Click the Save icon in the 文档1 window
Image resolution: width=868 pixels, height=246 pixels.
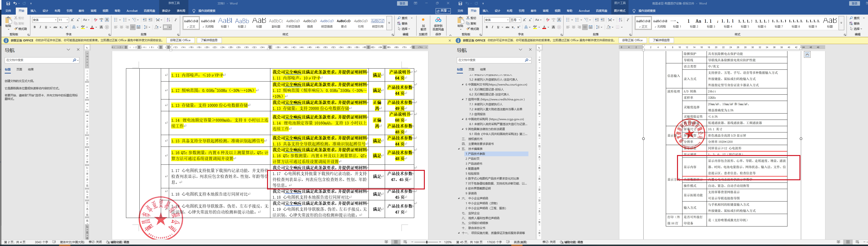pos(8,3)
